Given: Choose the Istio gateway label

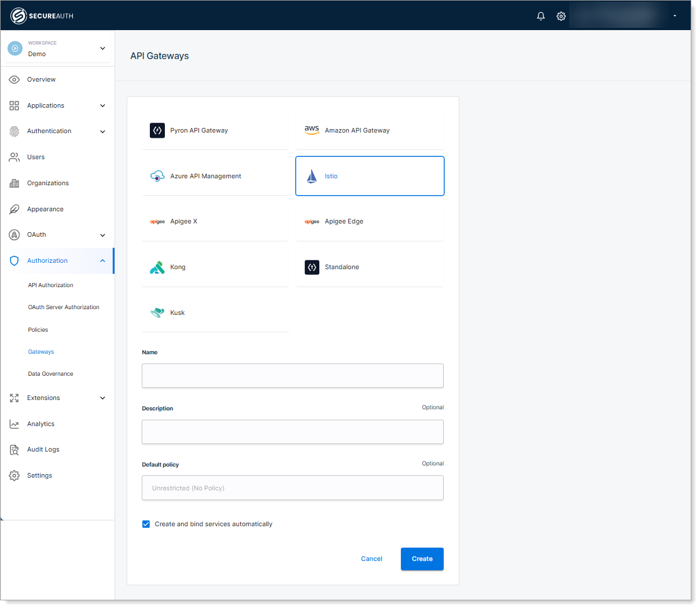Looking at the screenshot, I should pyautogui.click(x=331, y=177).
